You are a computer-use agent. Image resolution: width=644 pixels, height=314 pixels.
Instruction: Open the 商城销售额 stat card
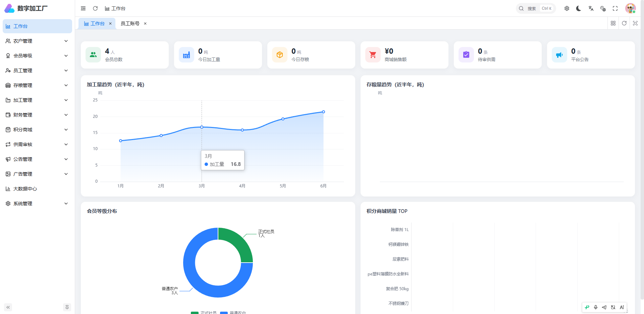(x=405, y=55)
